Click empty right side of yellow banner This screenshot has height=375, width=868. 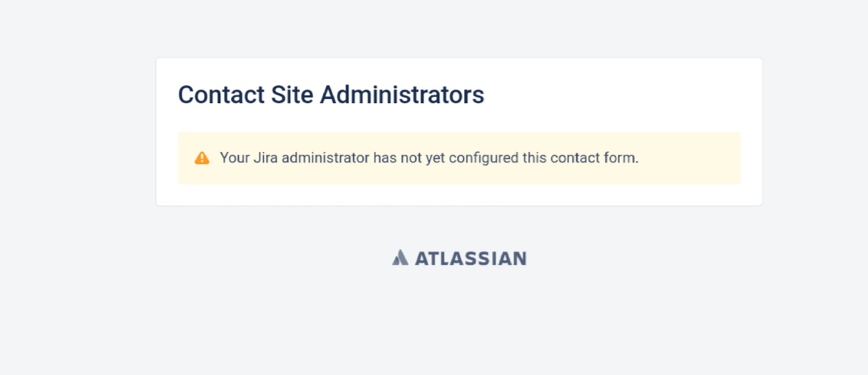(694, 158)
